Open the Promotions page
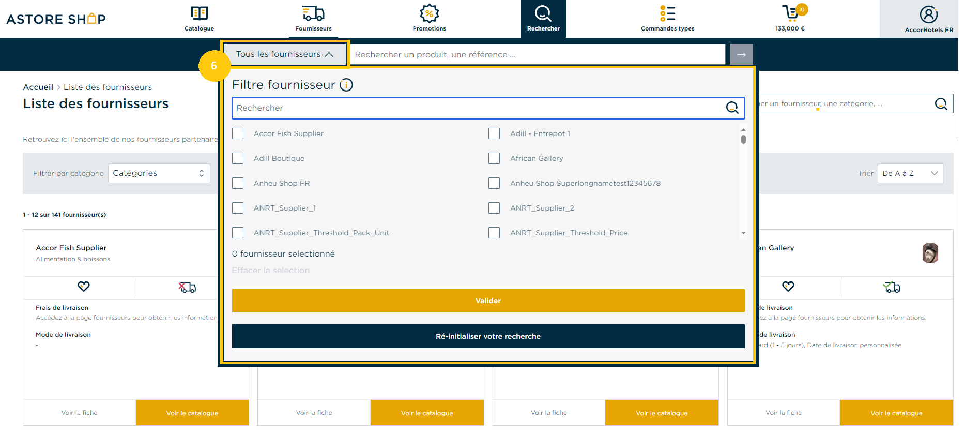Viewport: 980px width, 433px height. click(x=429, y=19)
